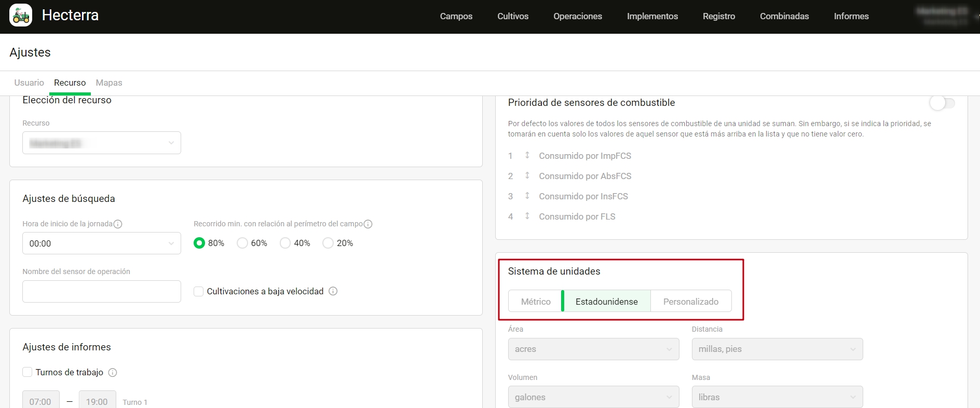This screenshot has width=980, height=408.
Task: Open the Recurso selection dropdown
Action: point(102,143)
